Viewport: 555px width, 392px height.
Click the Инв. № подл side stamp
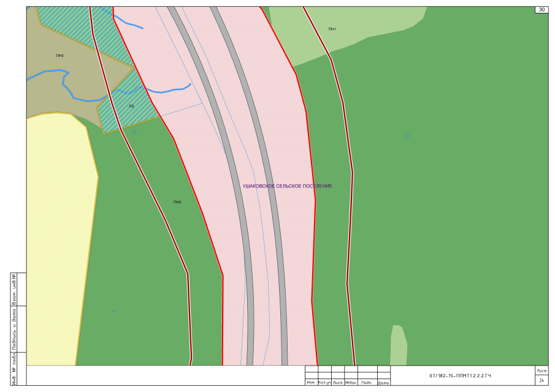(14, 369)
